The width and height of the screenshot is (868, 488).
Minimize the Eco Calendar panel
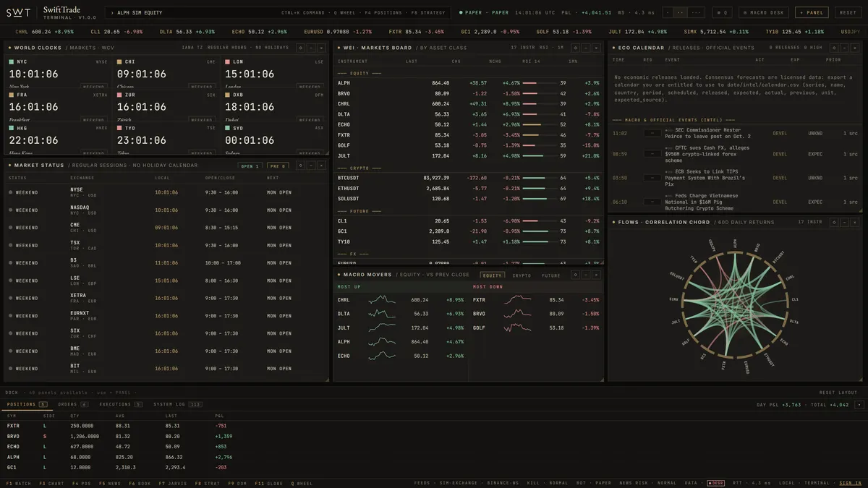[843, 48]
